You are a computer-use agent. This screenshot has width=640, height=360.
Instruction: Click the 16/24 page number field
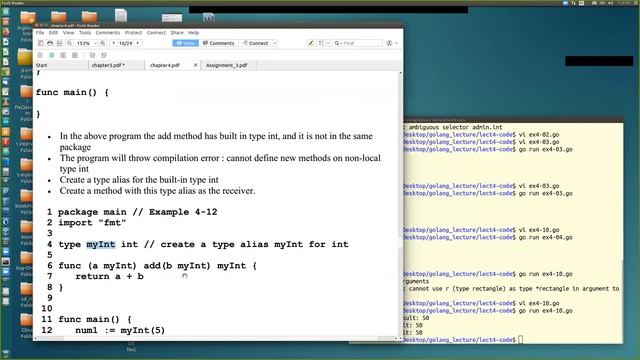[126, 43]
